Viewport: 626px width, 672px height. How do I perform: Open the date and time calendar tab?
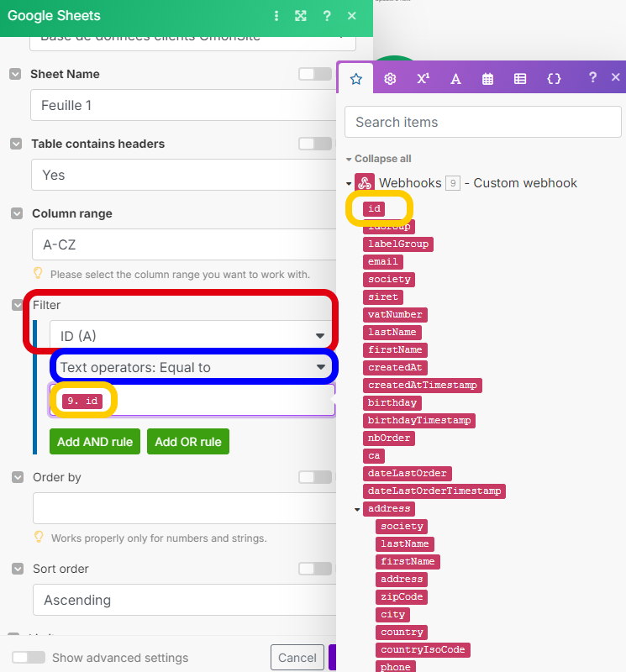click(487, 78)
